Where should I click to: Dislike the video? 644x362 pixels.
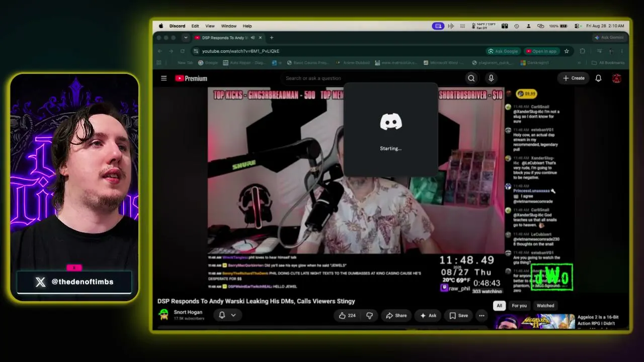370,315
